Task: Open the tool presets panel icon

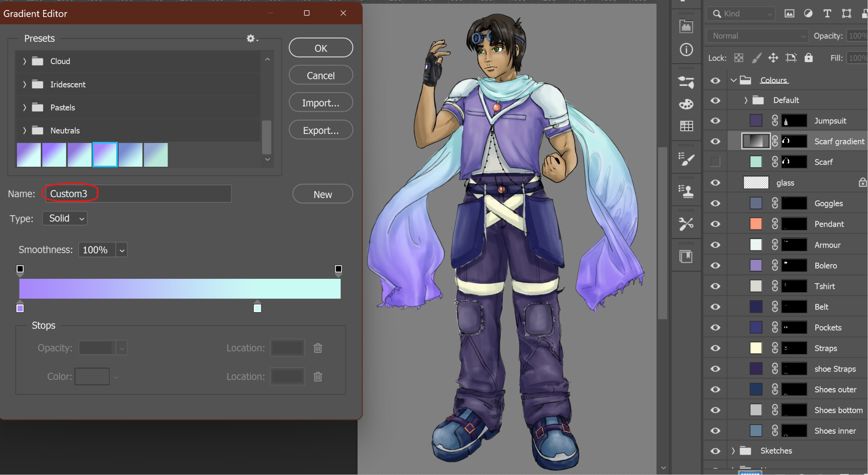Action: 686,223
